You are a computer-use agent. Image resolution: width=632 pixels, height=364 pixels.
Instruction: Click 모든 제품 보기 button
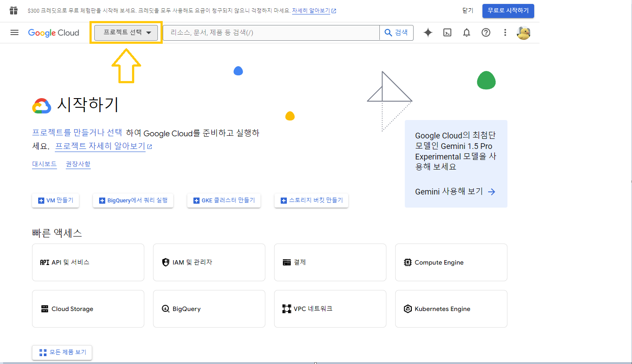point(62,352)
